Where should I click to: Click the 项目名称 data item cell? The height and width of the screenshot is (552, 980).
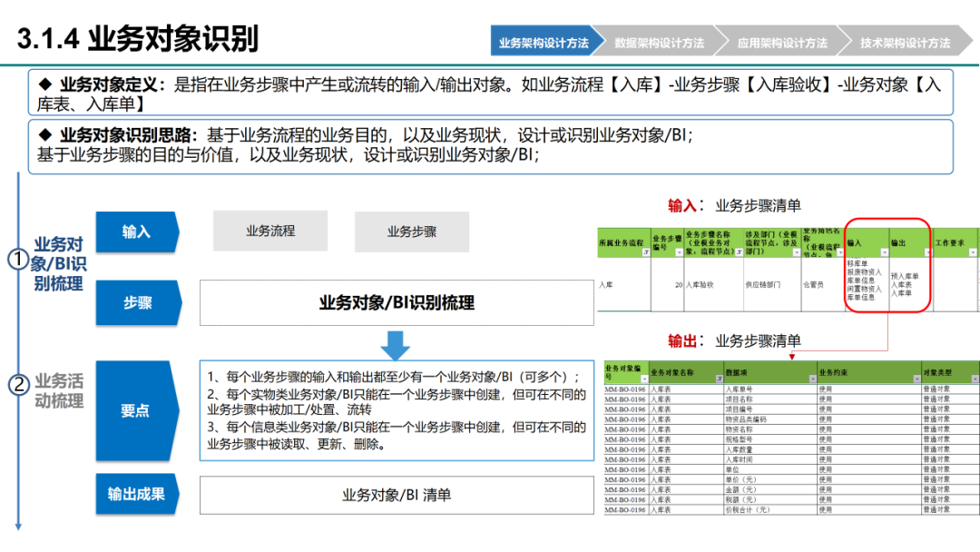tap(770, 399)
